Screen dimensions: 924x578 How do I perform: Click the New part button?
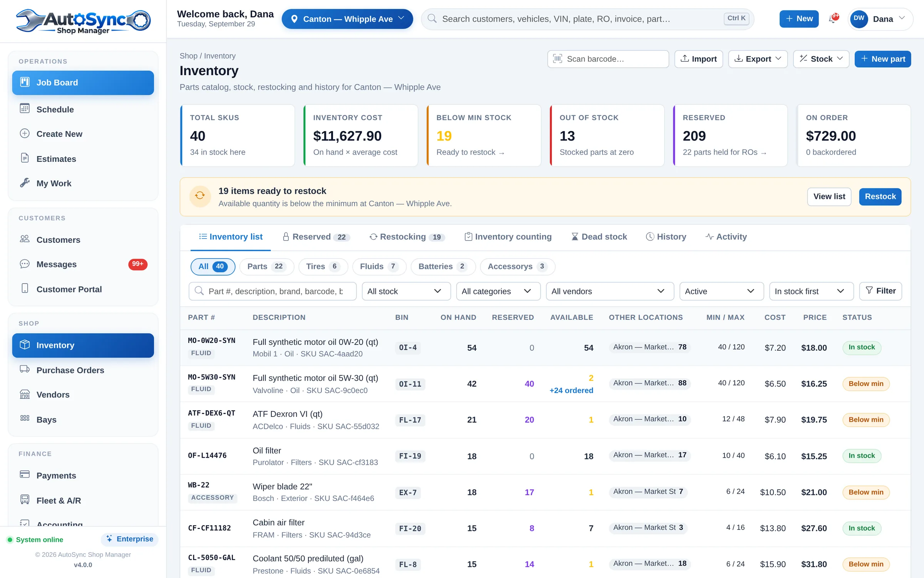883,59
